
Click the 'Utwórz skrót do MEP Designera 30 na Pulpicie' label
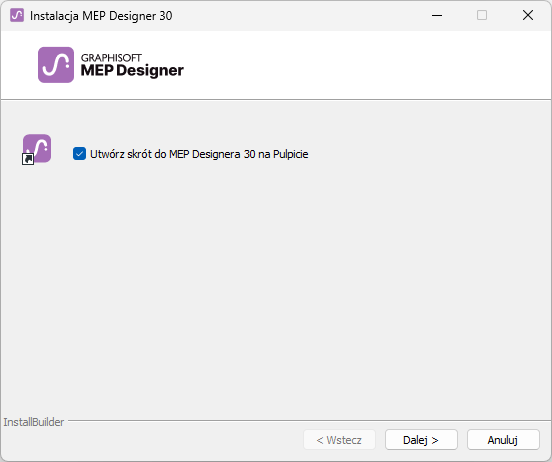[x=199, y=154]
